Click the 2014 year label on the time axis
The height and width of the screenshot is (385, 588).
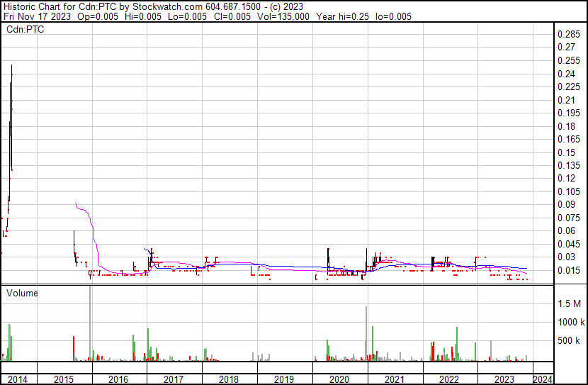pos(17,379)
